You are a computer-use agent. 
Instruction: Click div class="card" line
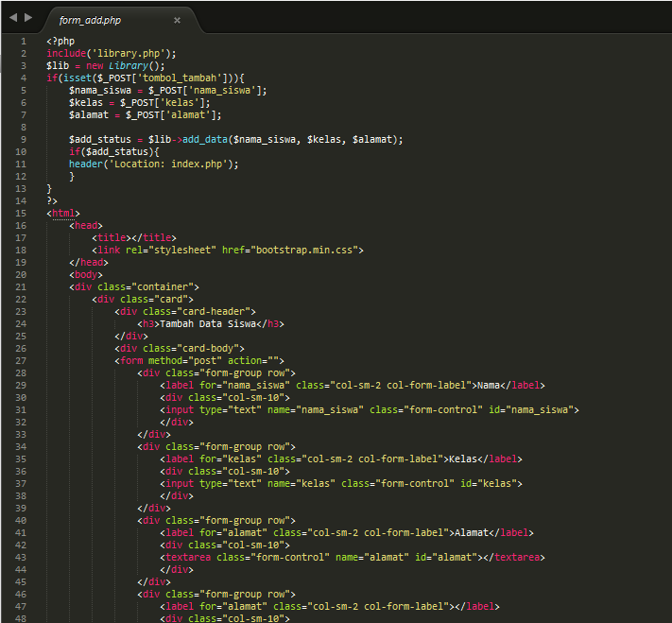143,300
